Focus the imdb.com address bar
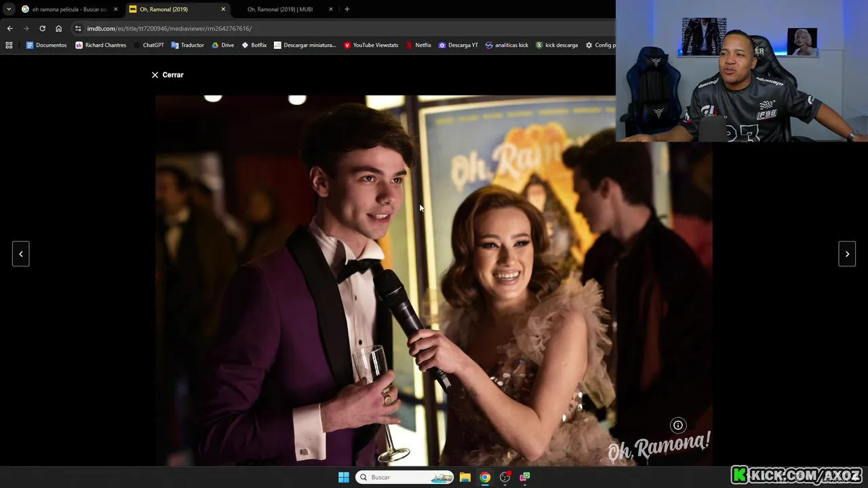The image size is (868, 488). pos(339,28)
